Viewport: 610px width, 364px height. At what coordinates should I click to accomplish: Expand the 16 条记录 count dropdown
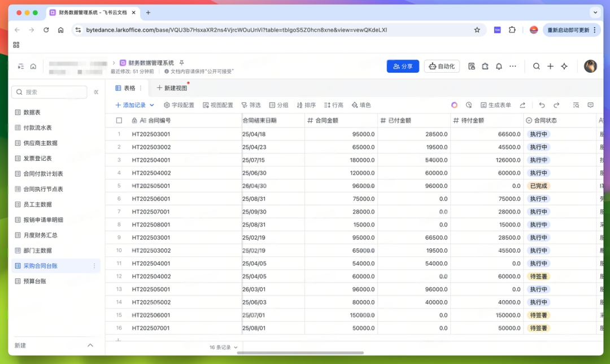click(224, 348)
